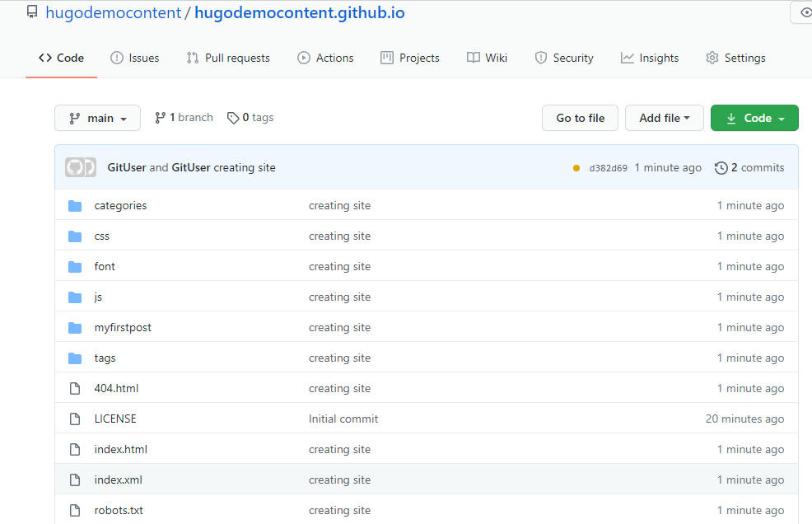This screenshot has height=524, width=812.
Task: Open repository Settings gear icon
Action: (x=712, y=58)
